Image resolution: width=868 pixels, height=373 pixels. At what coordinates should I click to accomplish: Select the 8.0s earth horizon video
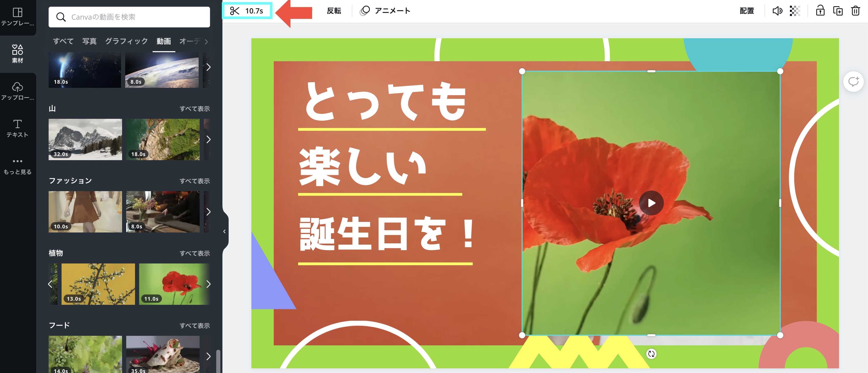[162, 70]
